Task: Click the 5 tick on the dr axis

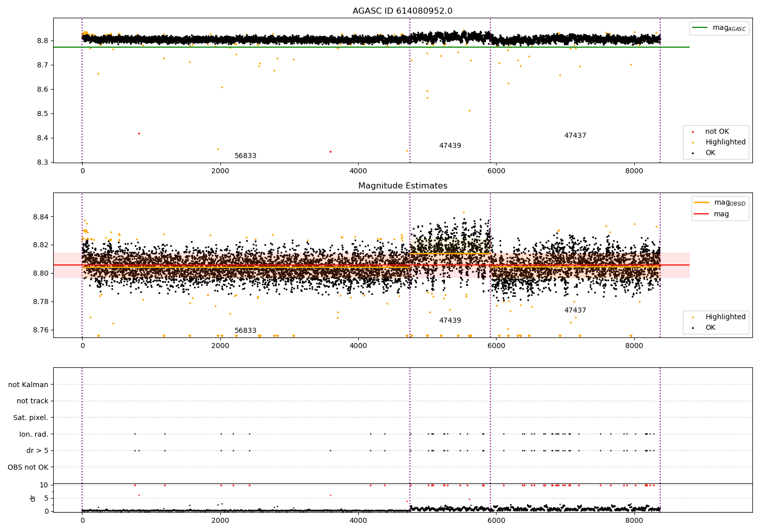Action: point(46,498)
